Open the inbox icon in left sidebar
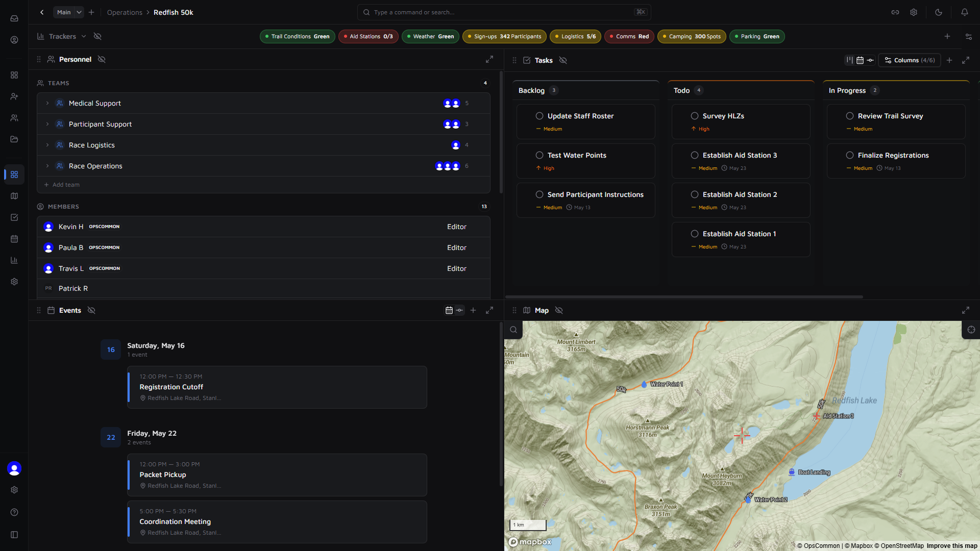The width and height of the screenshot is (980, 551). [x=14, y=18]
